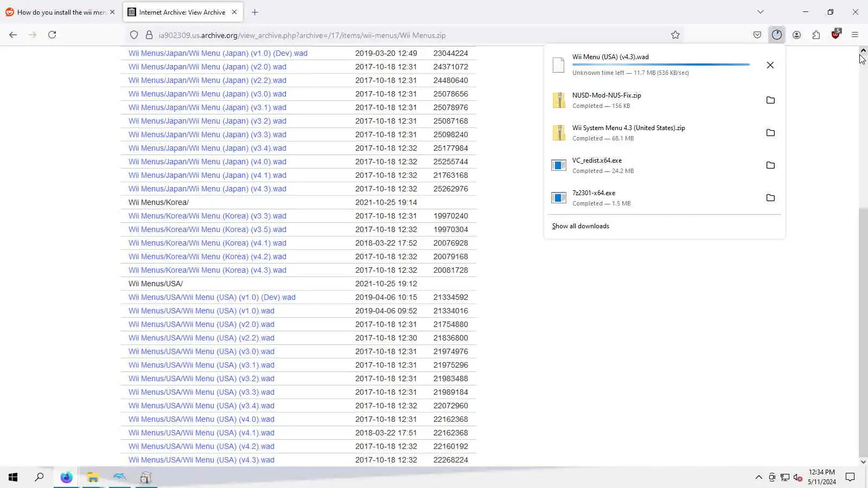Download Wii Menu (Japan) (v3.0).wad
868x488 pixels.
point(207,94)
